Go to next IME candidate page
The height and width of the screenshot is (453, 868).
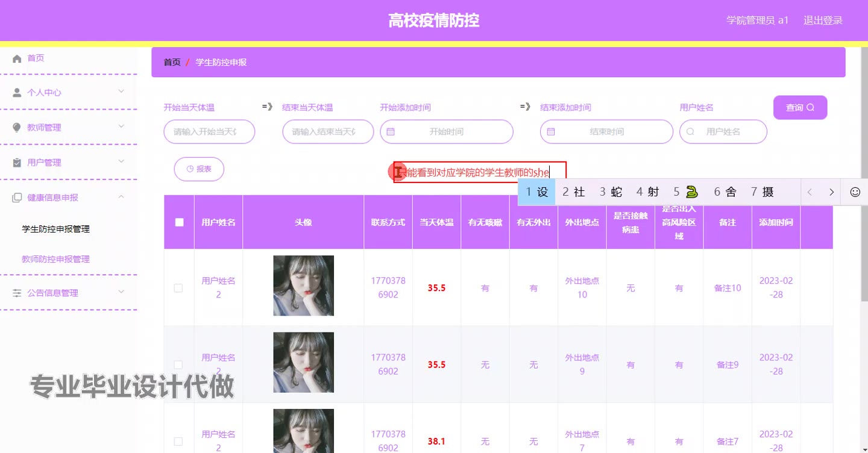831,192
